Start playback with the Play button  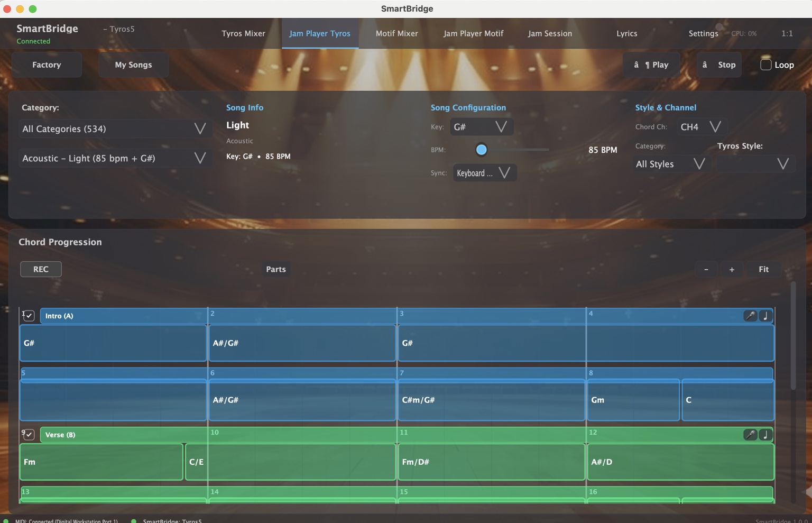tap(651, 65)
